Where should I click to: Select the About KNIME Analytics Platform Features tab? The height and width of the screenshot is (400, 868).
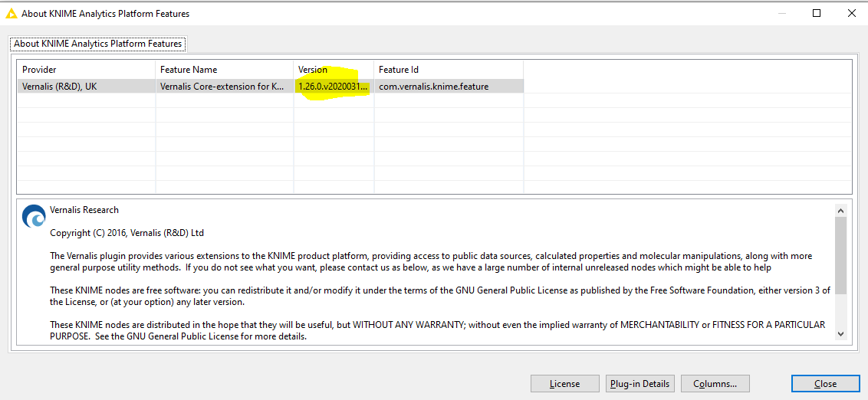click(x=98, y=44)
